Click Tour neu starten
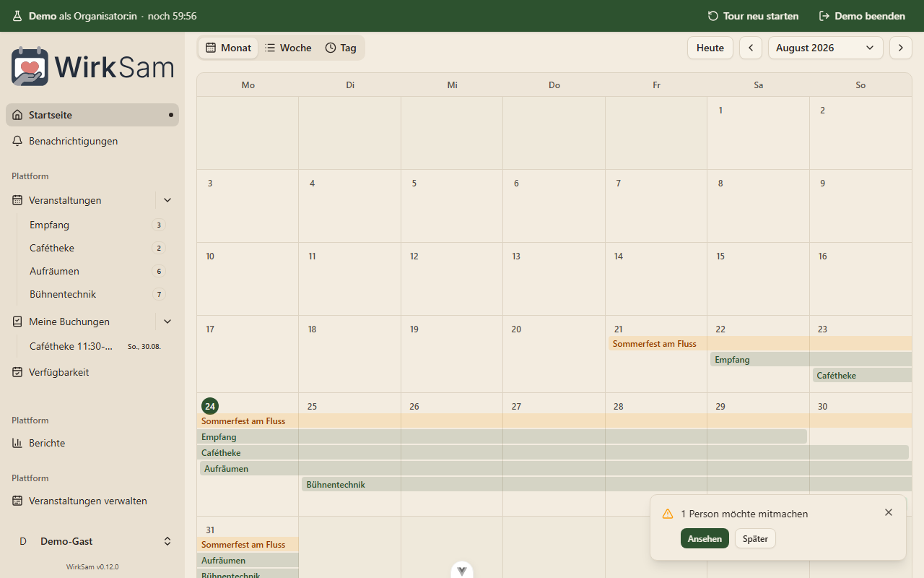Viewport: 924px width, 578px height. [753, 16]
